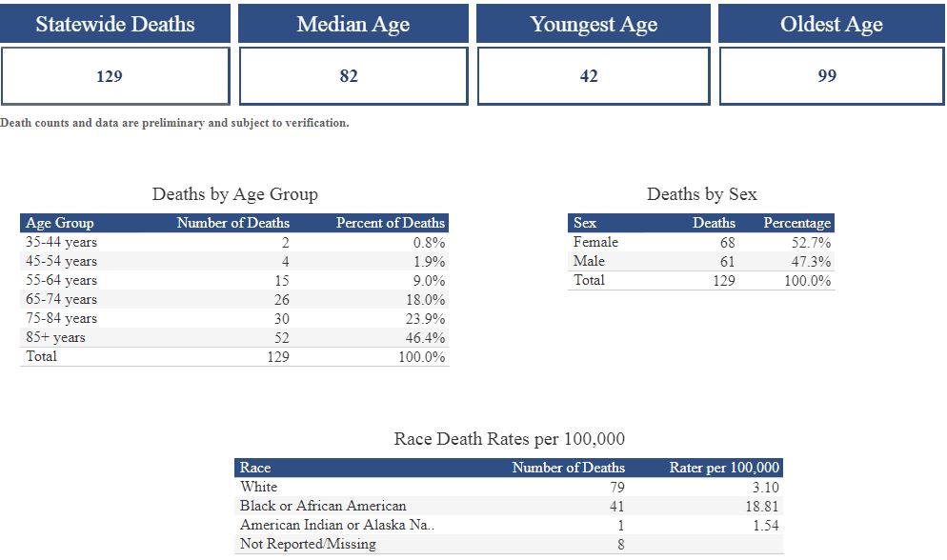Screen dimensions: 947x560
Task: Select the Oldest Age header card
Action: (x=832, y=25)
